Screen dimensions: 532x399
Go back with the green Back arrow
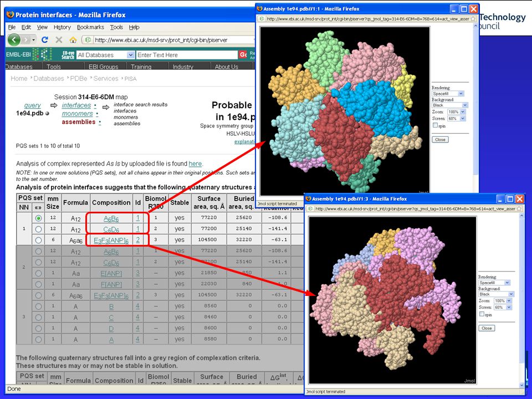[14, 40]
